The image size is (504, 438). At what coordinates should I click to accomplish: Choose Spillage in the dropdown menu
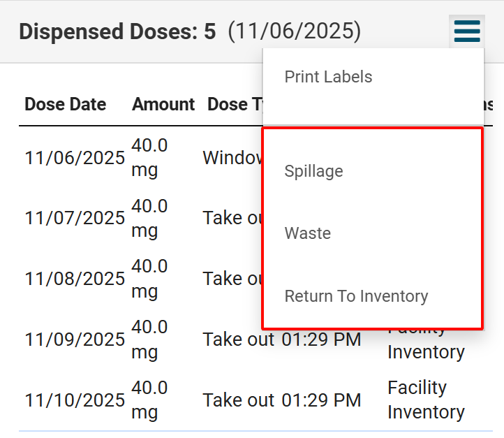pyautogui.click(x=313, y=171)
